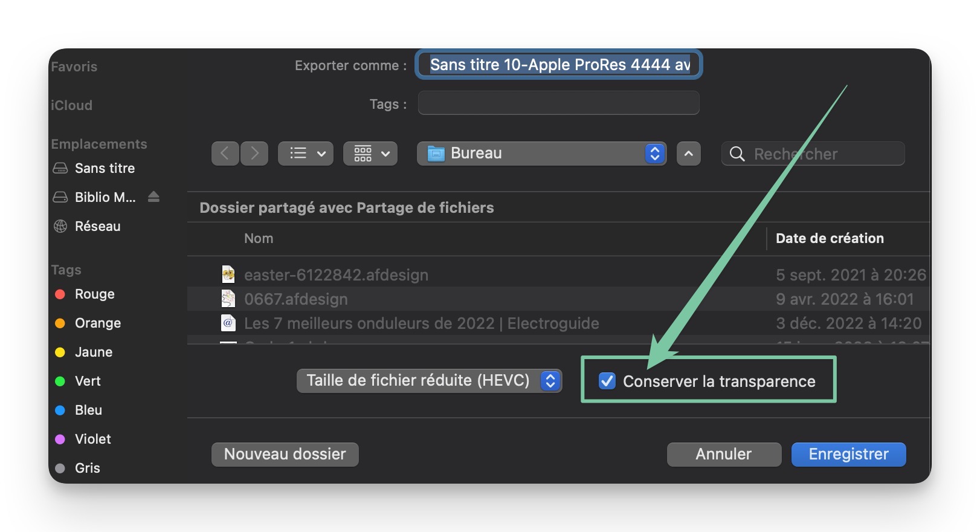Click the iCloud sidebar heading
980x532 pixels.
tap(72, 105)
